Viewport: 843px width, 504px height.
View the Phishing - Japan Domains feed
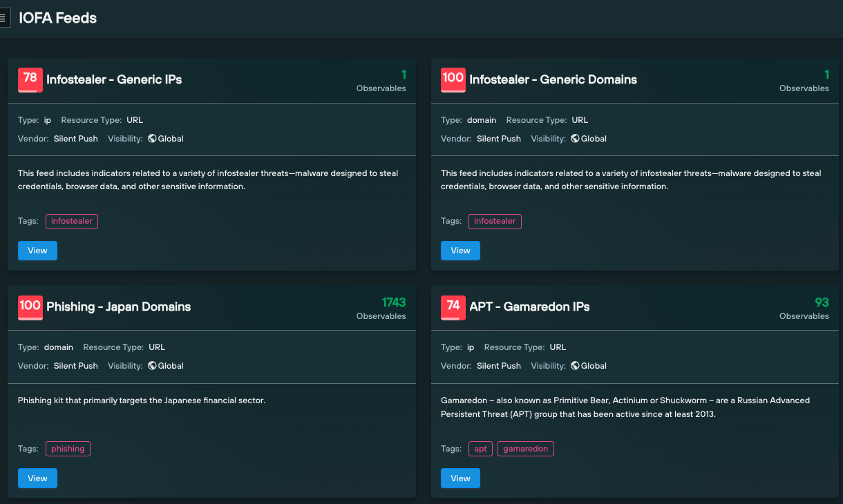point(37,478)
